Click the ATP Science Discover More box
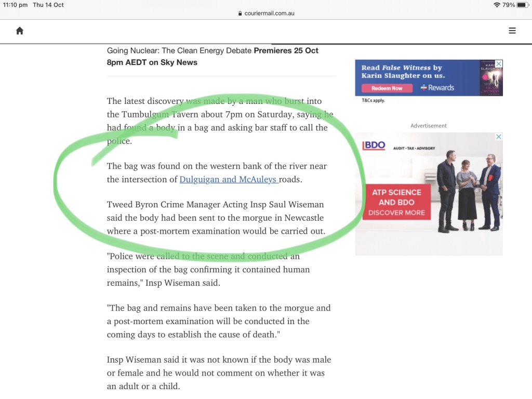The width and height of the screenshot is (532, 399). [x=396, y=202]
